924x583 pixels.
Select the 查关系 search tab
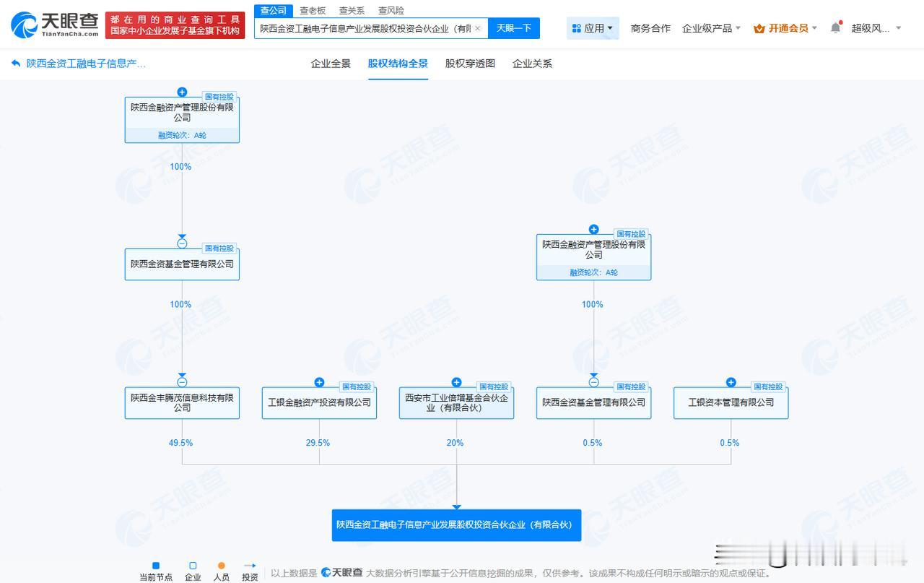point(352,10)
